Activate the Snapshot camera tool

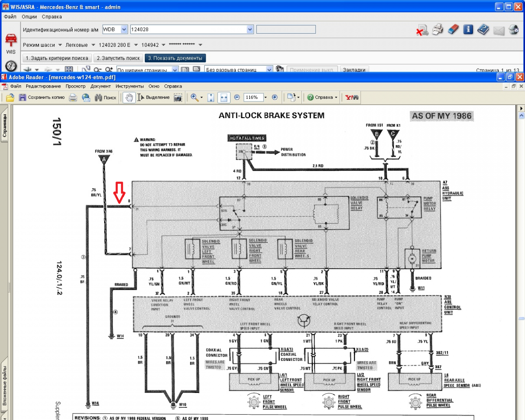click(x=178, y=98)
